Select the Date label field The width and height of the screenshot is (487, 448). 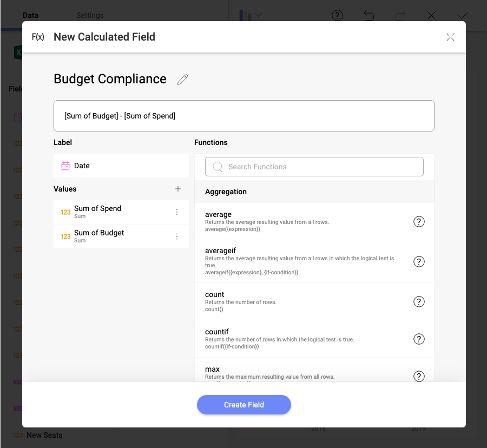coord(82,166)
